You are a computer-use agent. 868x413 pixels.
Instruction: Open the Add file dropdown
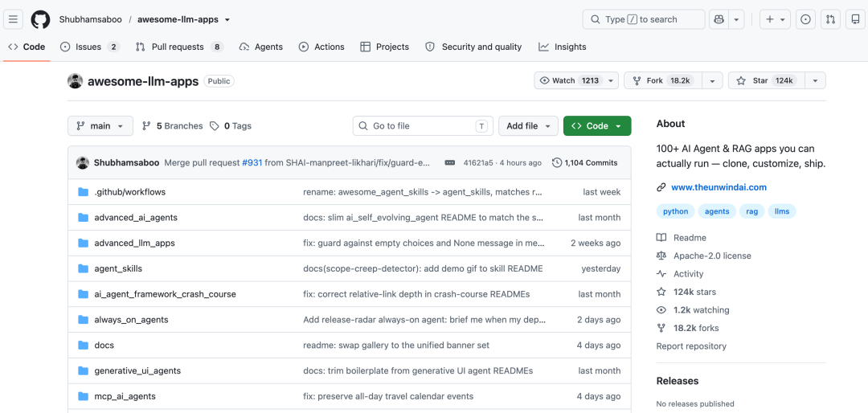(528, 126)
